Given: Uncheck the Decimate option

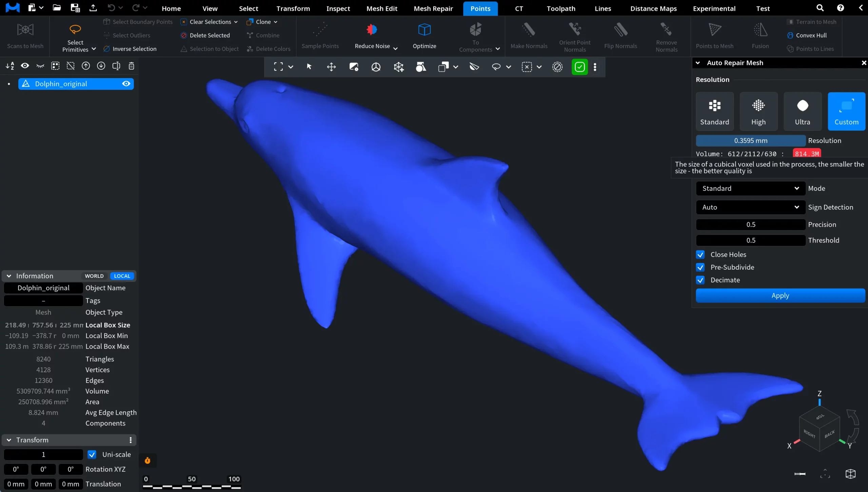Looking at the screenshot, I should 701,280.
